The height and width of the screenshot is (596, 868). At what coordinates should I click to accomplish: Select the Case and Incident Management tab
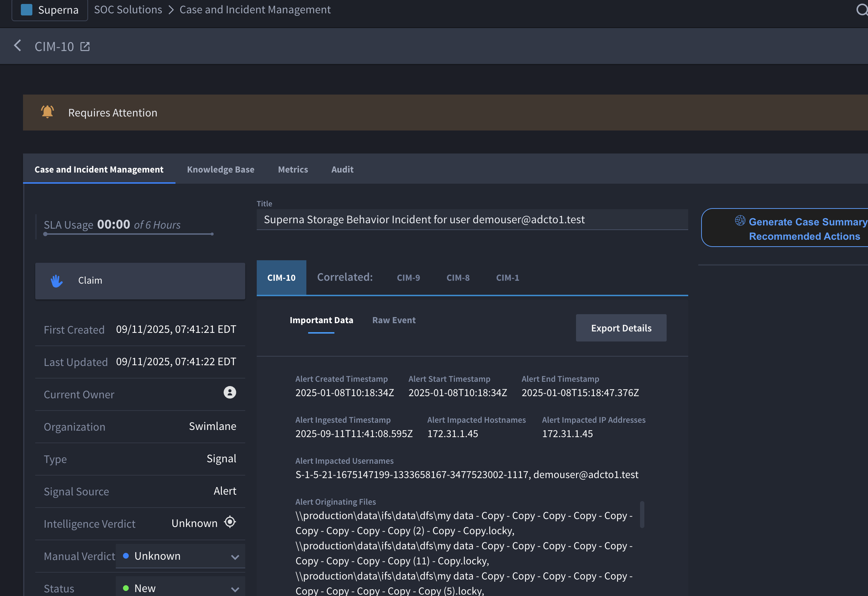click(99, 170)
